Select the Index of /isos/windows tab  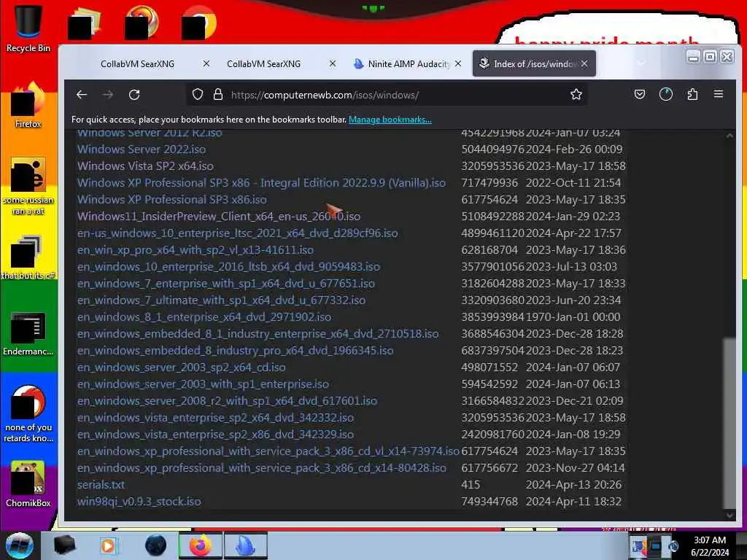coord(533,64)
